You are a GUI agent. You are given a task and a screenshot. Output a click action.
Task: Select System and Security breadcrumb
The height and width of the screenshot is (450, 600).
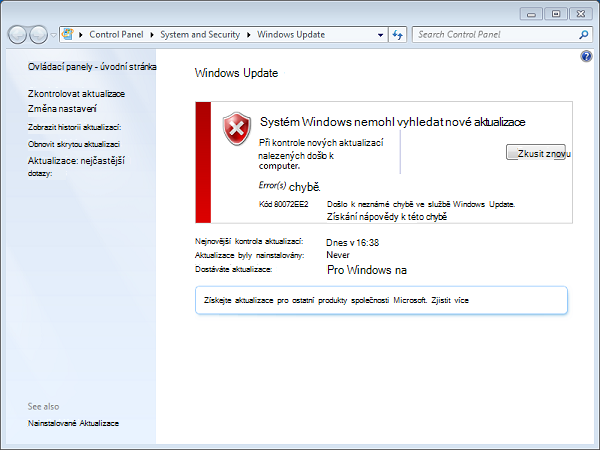click(200, 34)
